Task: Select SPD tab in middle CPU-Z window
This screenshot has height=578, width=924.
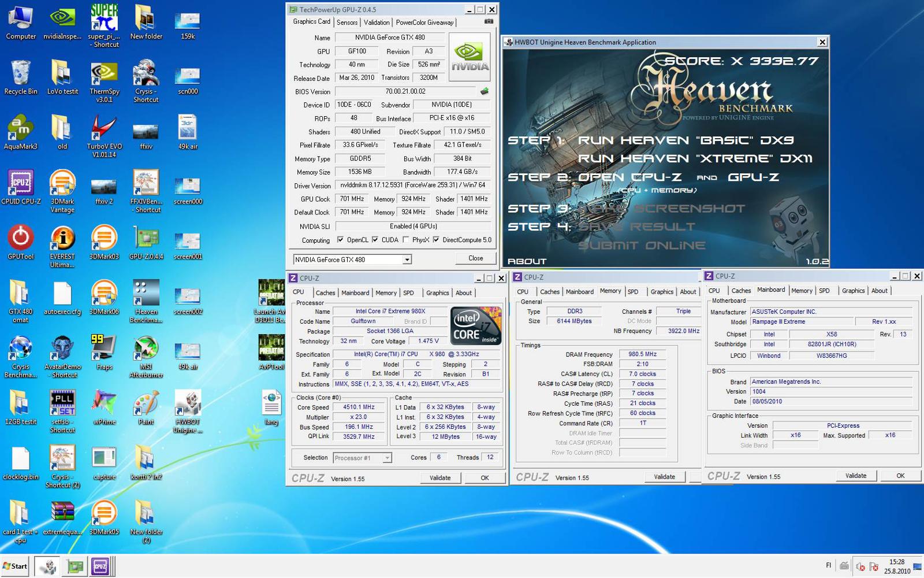Action: [x=633, y=291]
